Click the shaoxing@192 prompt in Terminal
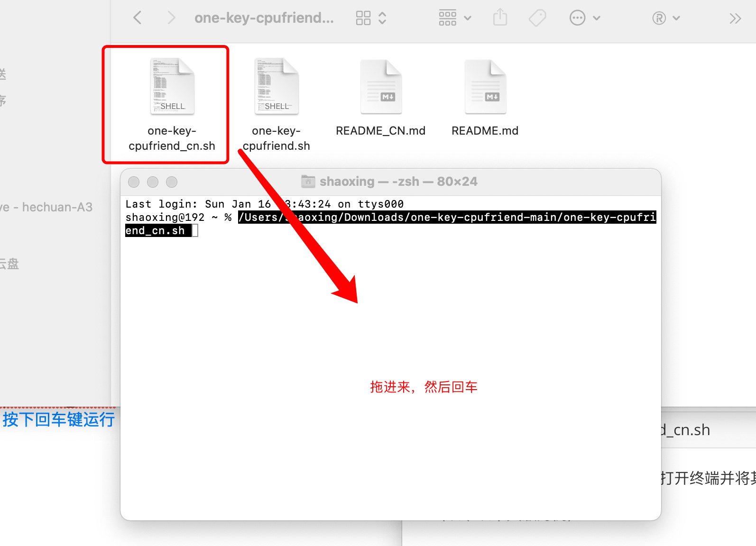 pyautogui.click(x=165, y=217)
